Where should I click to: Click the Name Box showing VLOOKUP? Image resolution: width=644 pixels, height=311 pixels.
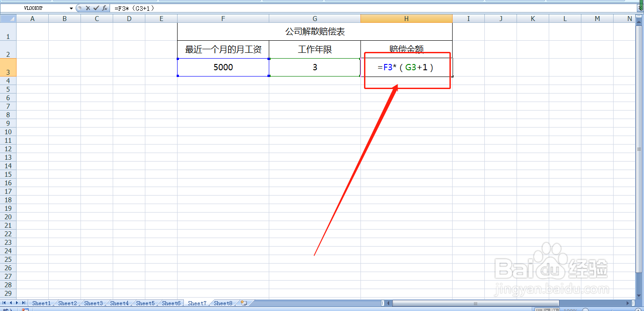pos(34,9)
